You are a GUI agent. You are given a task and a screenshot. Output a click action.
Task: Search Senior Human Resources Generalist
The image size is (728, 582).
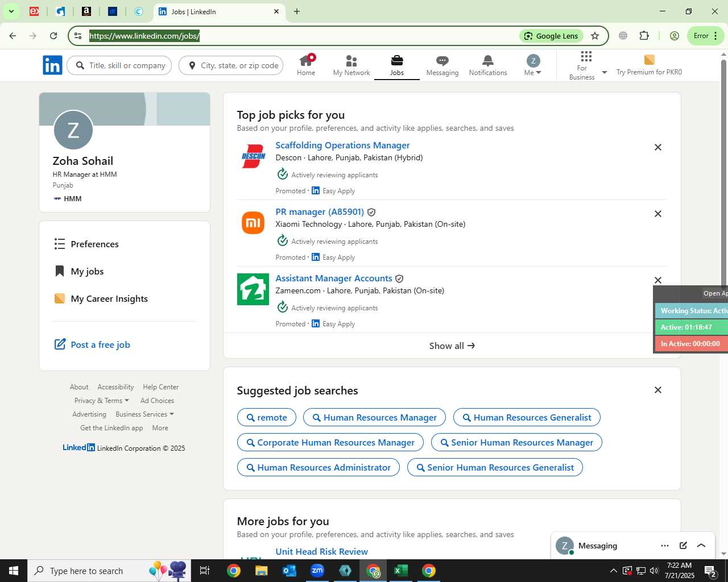pyautogui.click(x=495, y=467)
